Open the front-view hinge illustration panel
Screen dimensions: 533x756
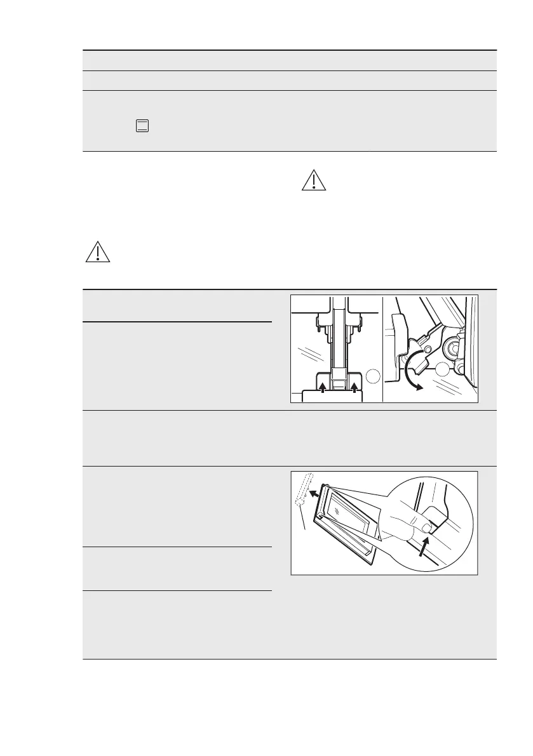(x=337, y=348)
